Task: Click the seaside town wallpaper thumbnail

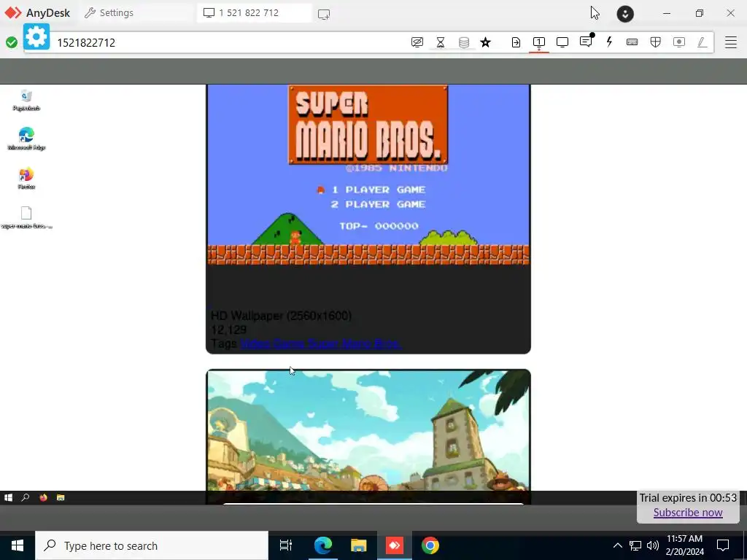Action: click(368, 430)
